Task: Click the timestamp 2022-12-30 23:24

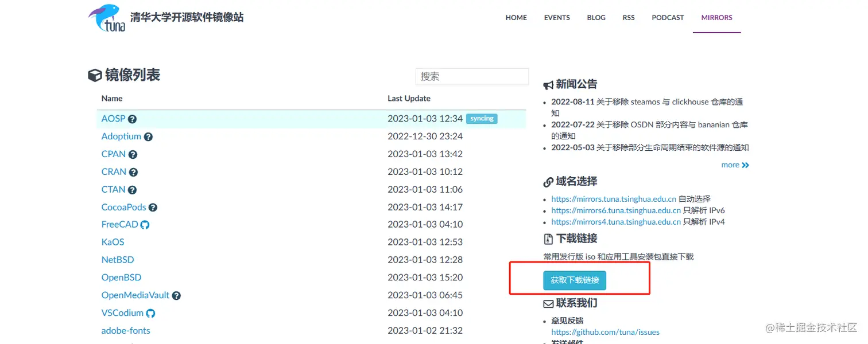Action: [425, 136]
